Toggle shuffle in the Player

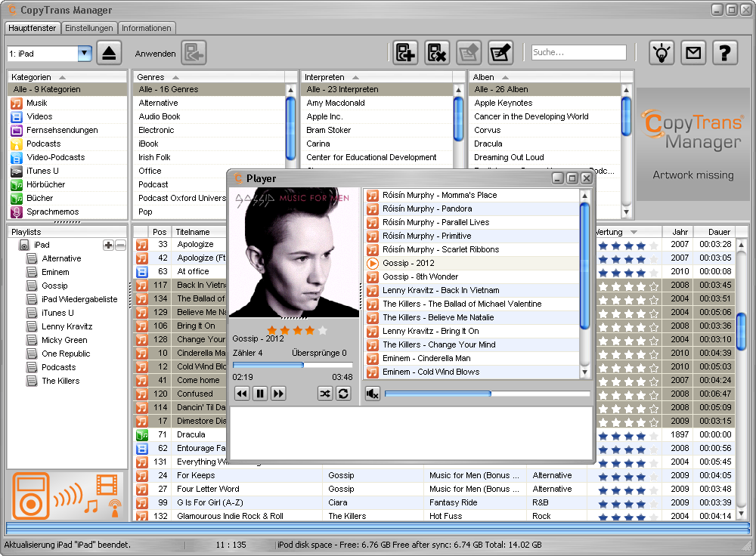pos(325,394)
